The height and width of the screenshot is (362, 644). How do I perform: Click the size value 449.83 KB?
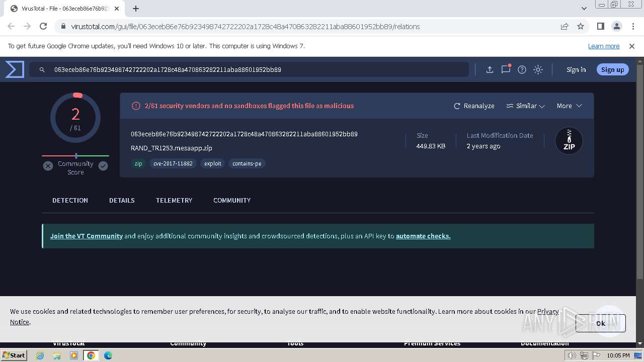tap(431, 146)
